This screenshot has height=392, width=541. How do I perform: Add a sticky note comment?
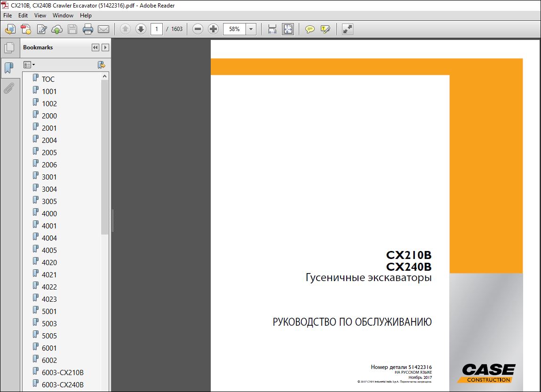310,29
